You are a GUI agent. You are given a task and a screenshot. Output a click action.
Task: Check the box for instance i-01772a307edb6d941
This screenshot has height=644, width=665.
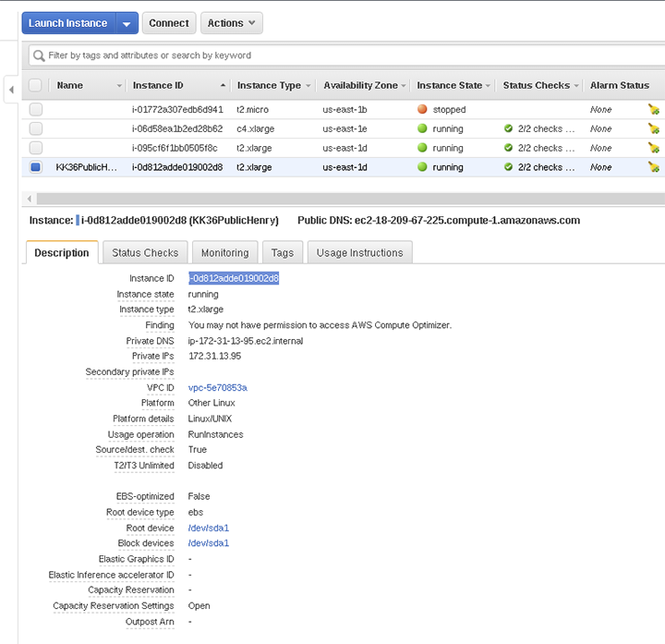click(x=35, y=109)
